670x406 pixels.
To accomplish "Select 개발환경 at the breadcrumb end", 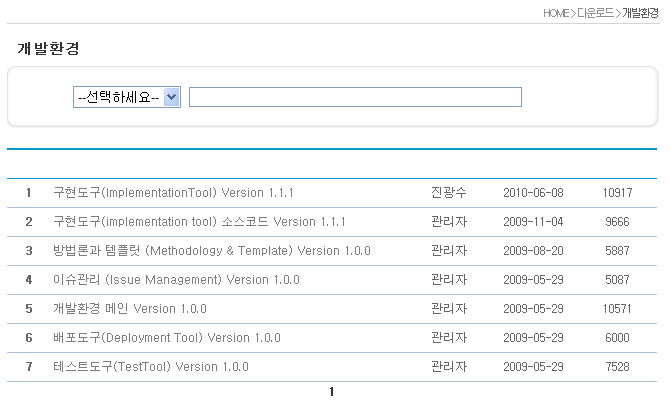I will click(640, 13).
